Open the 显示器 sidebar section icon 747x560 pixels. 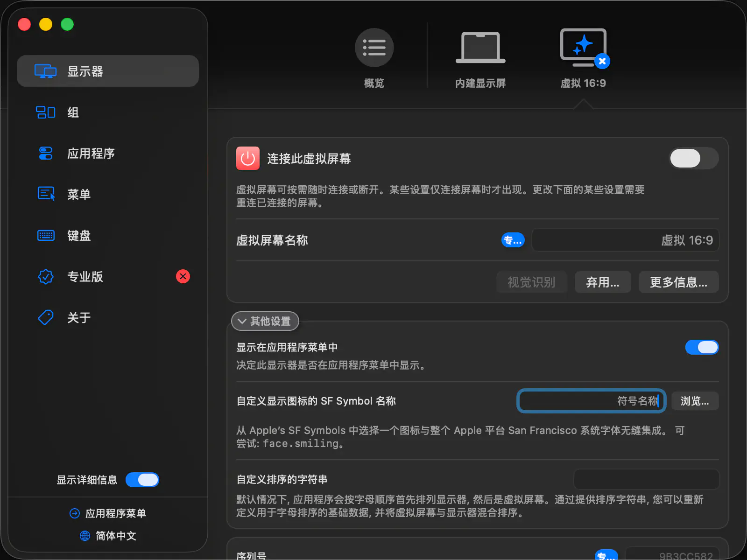[x=45, y=71]
